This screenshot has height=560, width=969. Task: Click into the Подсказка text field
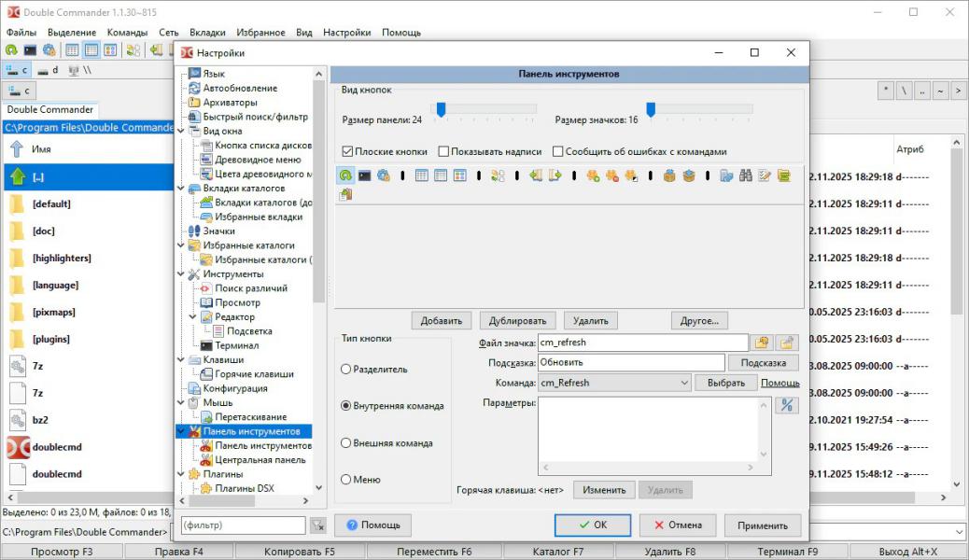tap(631, 363)
